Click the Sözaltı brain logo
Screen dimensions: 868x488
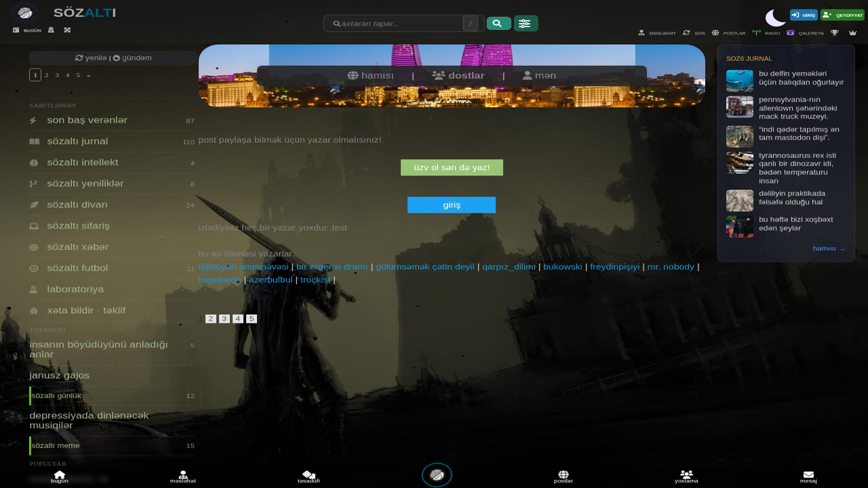click(x=25, y=12)
